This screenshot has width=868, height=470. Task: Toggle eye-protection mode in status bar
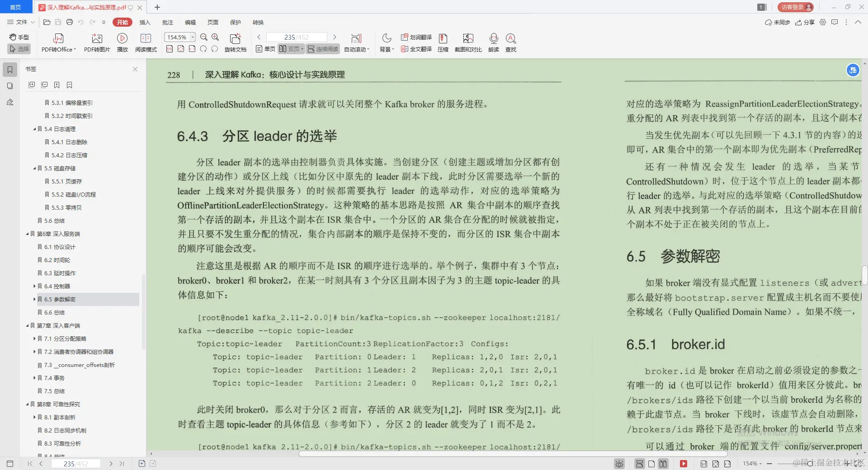click(x=619, y=464)
